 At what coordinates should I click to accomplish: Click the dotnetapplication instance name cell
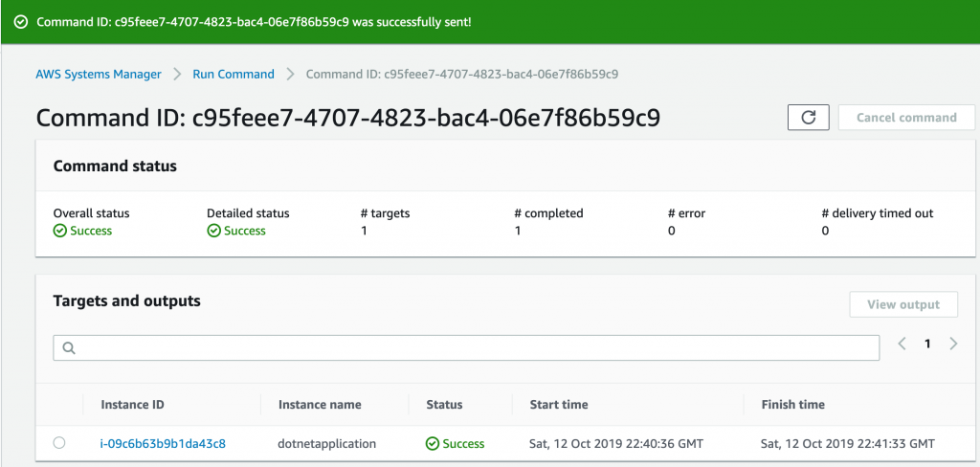click(327, 444)
